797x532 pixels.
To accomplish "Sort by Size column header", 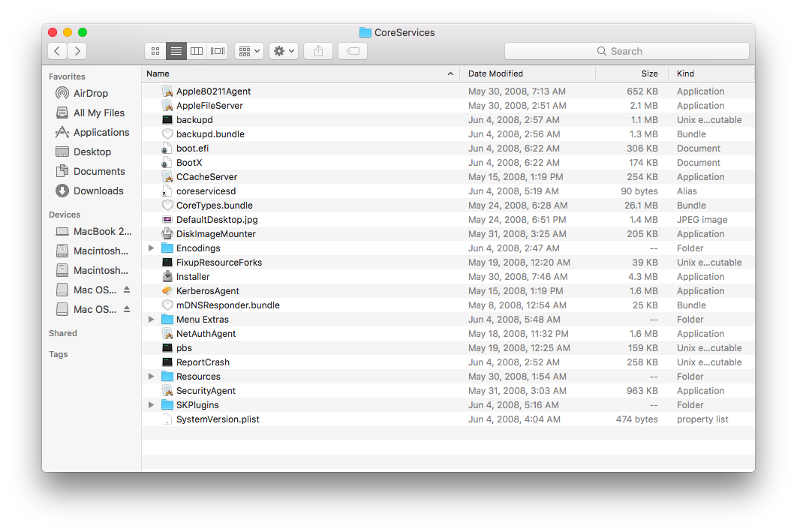I will point(631,74).
